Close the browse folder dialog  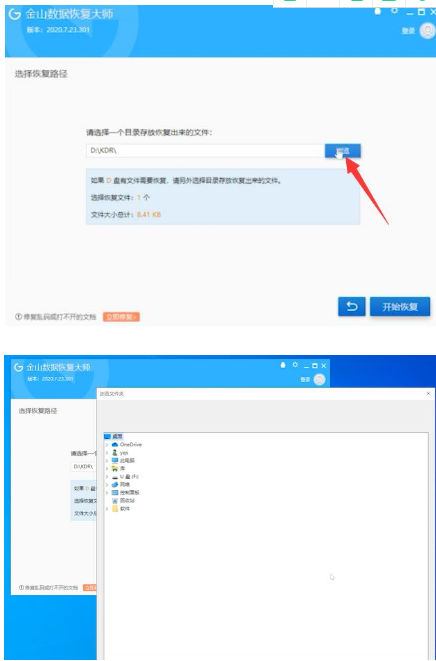(428, 393)
